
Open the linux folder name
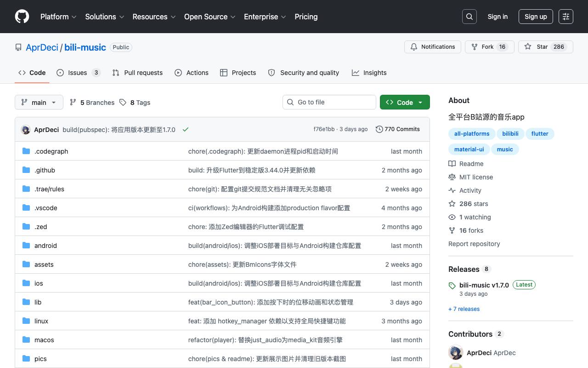tap(41, 321)
